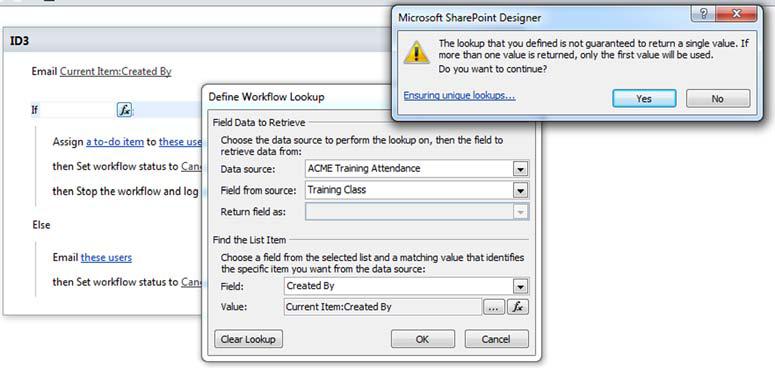Cancel the Define Workflow Lookup dialog
Viewport: 775px width, 368px height.
click(496, 339)
